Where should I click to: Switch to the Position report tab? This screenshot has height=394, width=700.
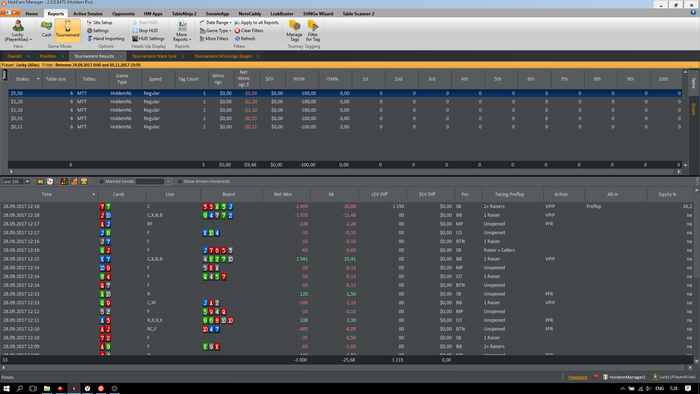(x=48, y=56)
